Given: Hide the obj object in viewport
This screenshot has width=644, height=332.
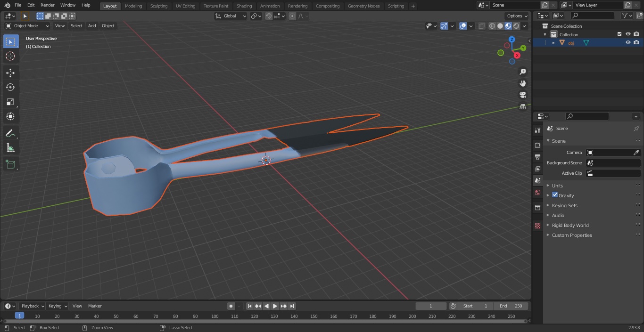Looking at the screenshot, I should click(628, 42).
